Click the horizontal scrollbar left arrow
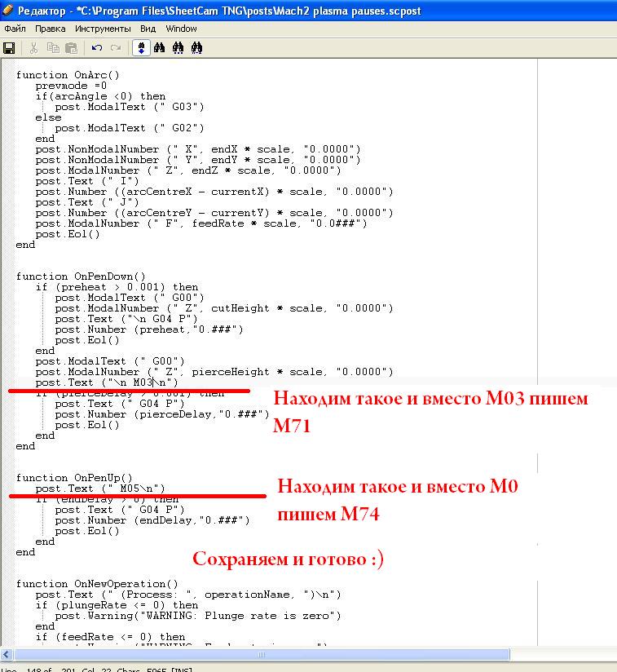 tap(7, 655)
